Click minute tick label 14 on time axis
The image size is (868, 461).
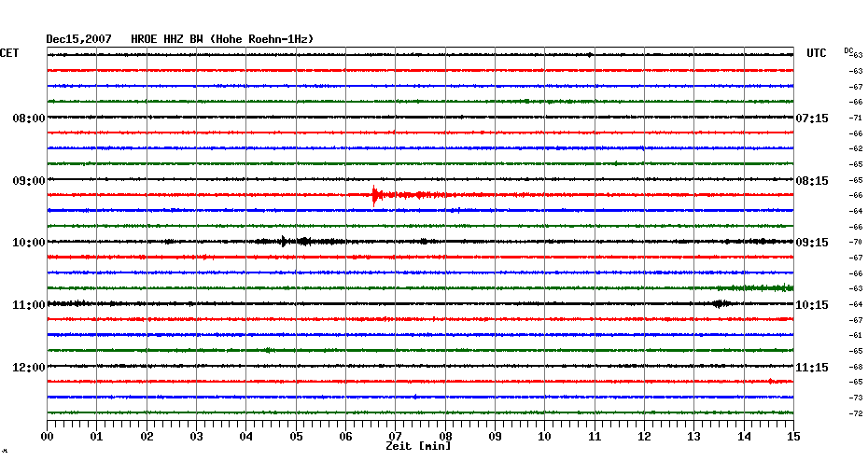coord(744,437)
